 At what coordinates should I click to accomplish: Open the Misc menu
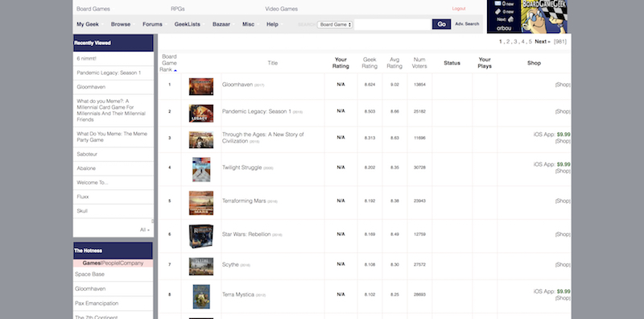248,24
